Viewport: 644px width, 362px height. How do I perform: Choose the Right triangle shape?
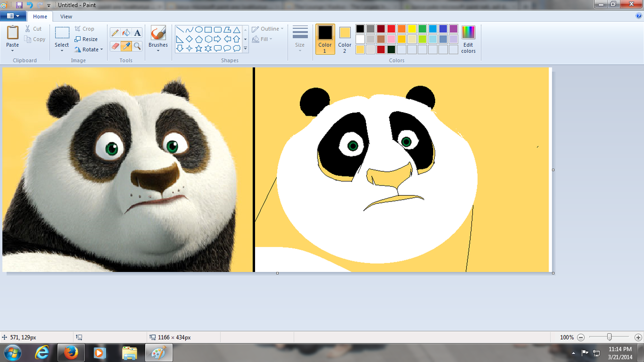(180, 39)
